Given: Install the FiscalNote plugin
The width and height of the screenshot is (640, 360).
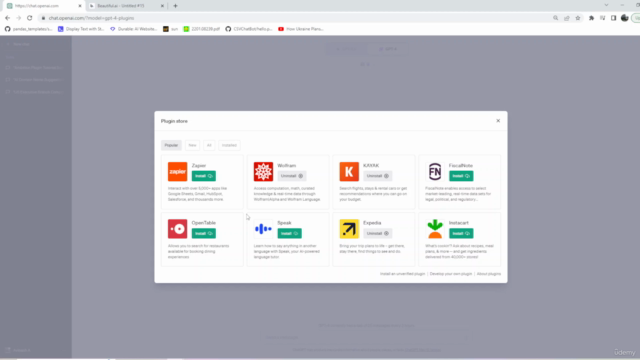Looking at the screenshot, I should 461,176.
